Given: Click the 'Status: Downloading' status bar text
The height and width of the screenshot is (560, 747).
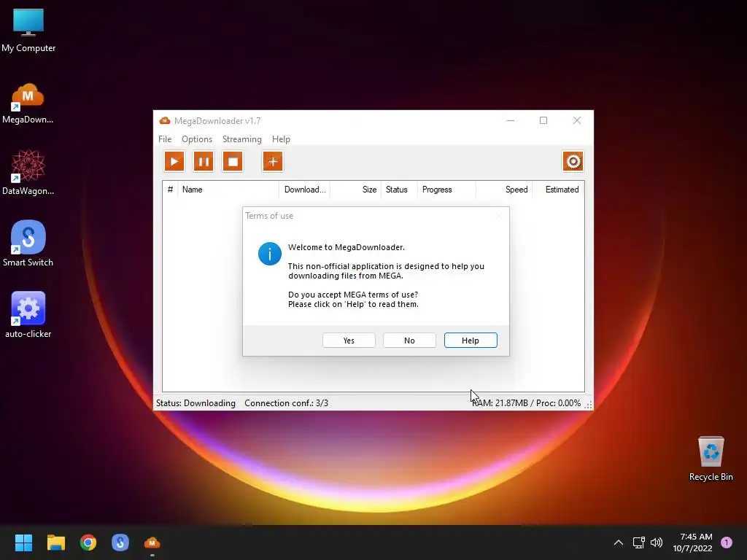Looking at the screenshot, I should 196,402.
